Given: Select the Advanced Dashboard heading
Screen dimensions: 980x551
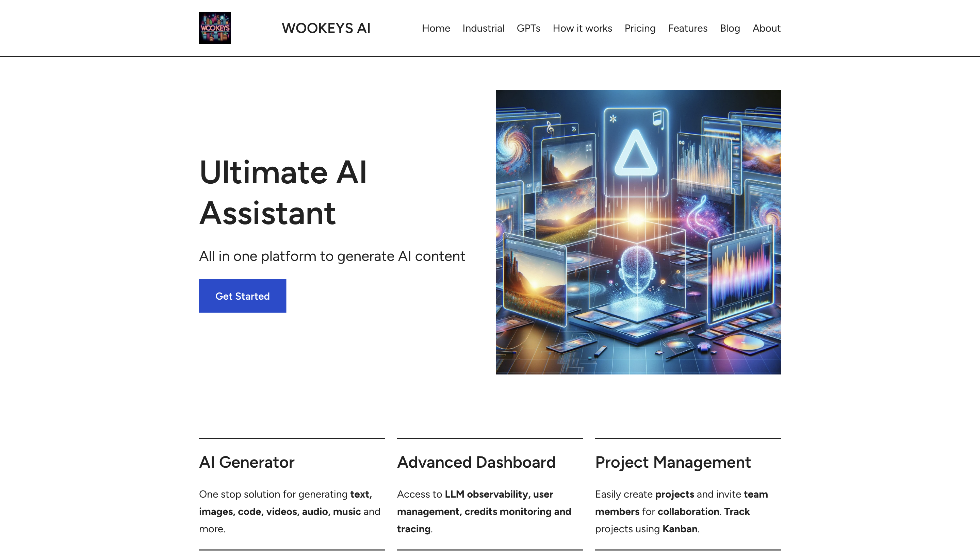Looking at the screenshot, I should [476, 463].
